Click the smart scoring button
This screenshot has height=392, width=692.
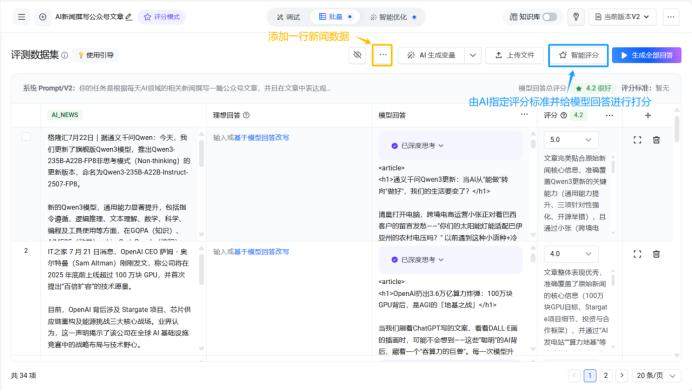point(578,55)
